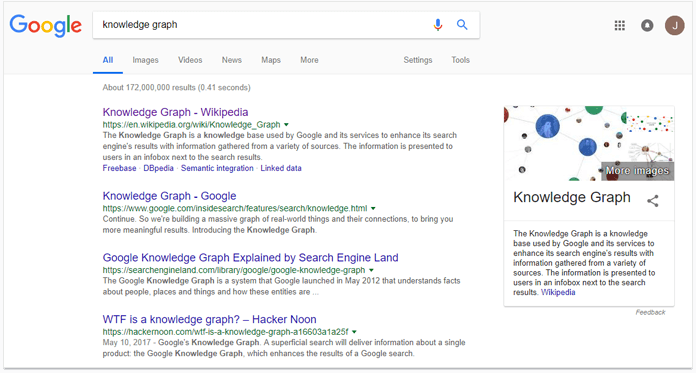Image resolution: width=696 pixels, height=373 pixels.
Task: Open the Google apps grid
Action: [620, 25]
